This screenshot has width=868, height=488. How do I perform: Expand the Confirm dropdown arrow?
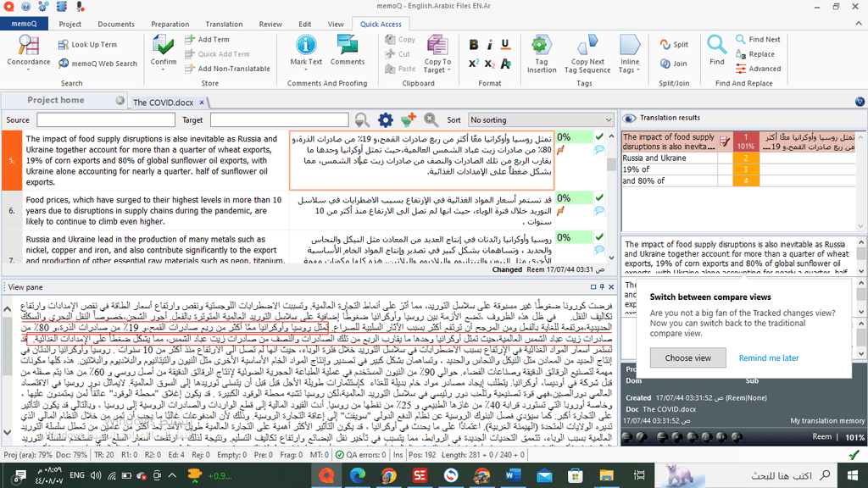(164, 69)
